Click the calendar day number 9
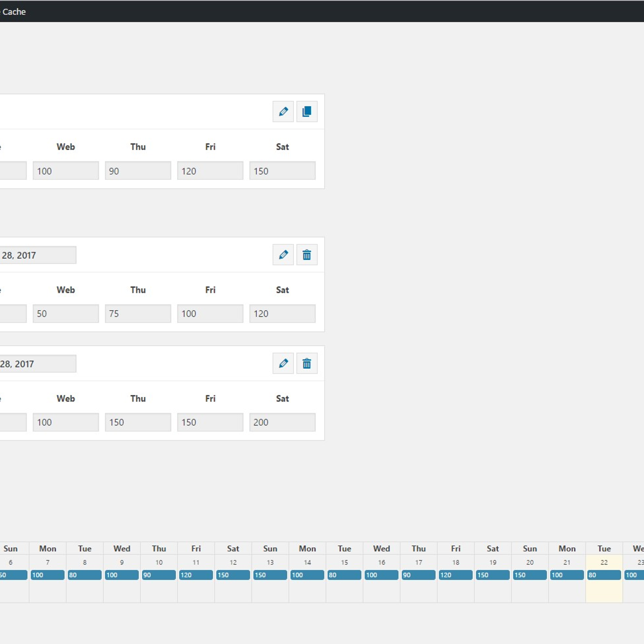Viewport: 644px width, 644px height. 122,562
